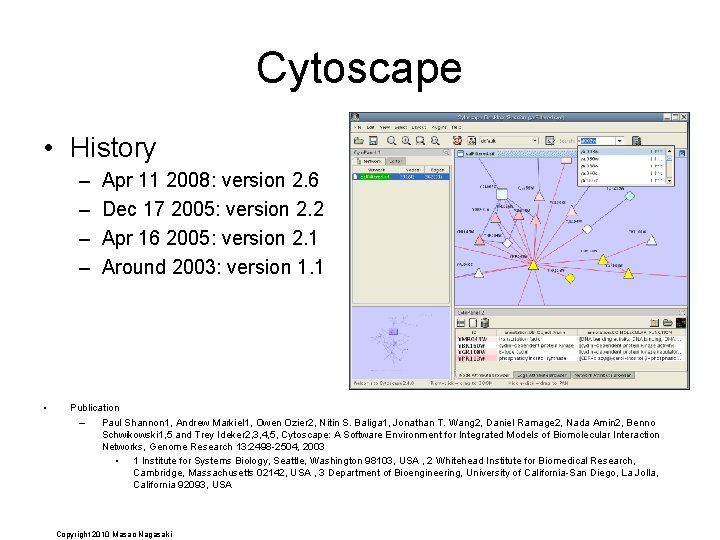Viewport: 720px width, 540px height.
Task: Click into the highlighted search text field
Action: click(x=596, y=141)
